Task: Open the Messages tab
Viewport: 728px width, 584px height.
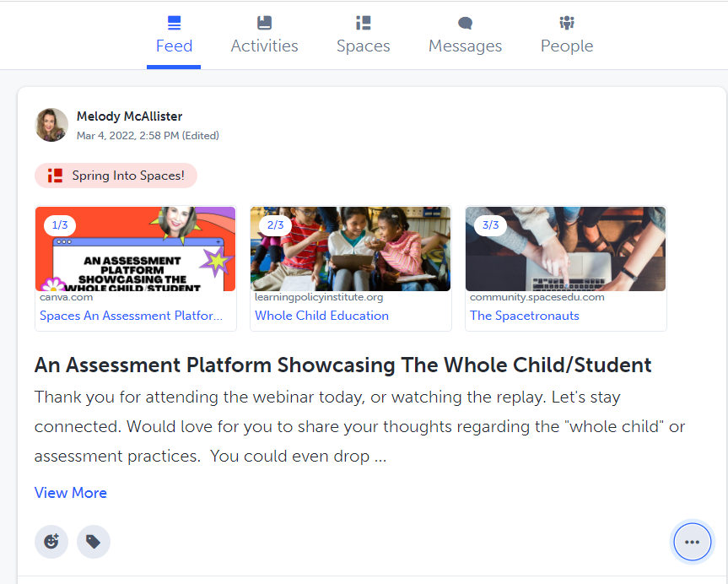Action: tap(465, 46)
